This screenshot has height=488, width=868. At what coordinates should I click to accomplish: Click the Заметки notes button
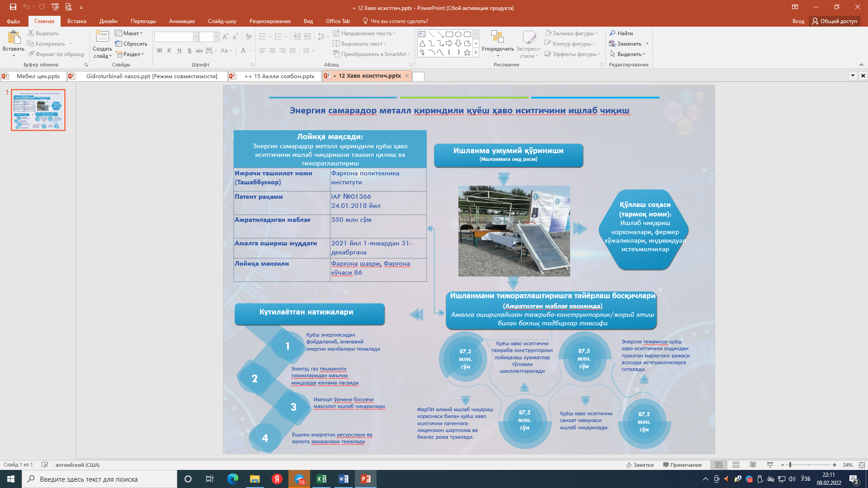(x=640, y=465)
